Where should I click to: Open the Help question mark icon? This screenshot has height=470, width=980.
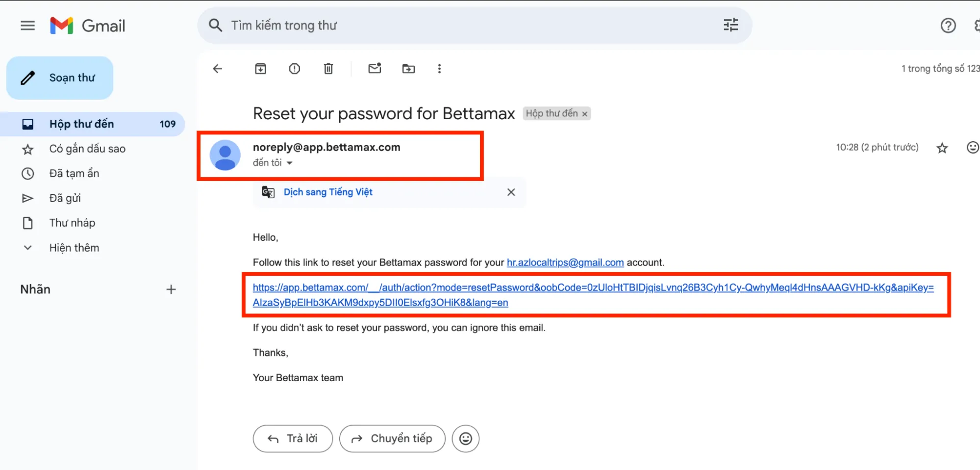948,26
